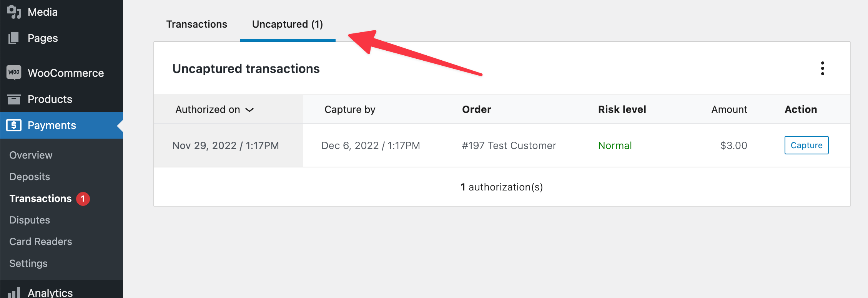Click the Pages icon
Image resolution: width=868 pixels, height=298 pixels.
(x=14, y=38)
